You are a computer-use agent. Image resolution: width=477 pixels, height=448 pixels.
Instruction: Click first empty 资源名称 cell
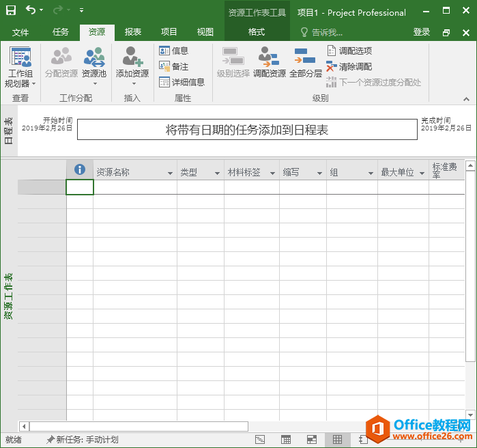coord(134,187)
